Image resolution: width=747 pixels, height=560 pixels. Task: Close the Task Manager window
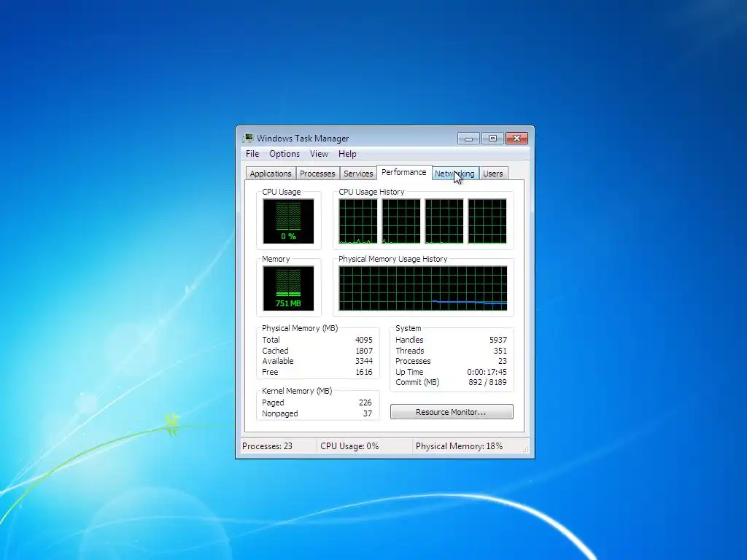517,139
